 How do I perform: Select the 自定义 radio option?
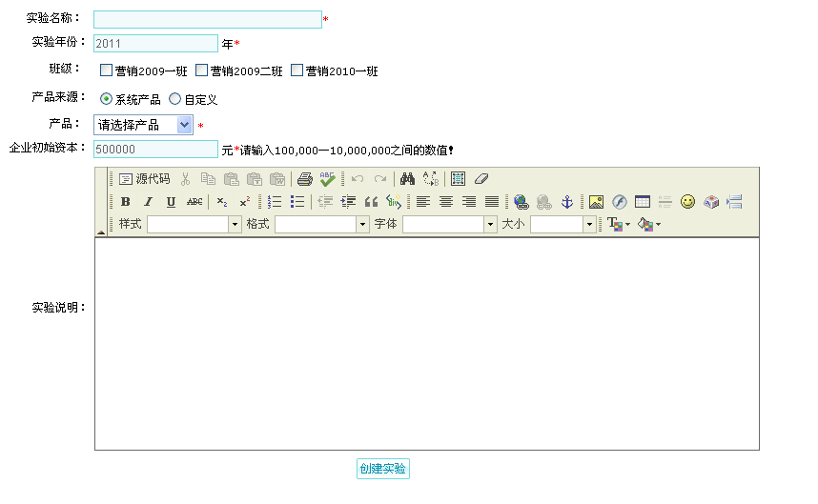click(x=174, y=99)
